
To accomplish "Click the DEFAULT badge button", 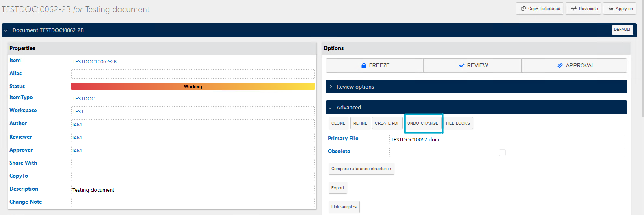I will click(x=622, y=30).
